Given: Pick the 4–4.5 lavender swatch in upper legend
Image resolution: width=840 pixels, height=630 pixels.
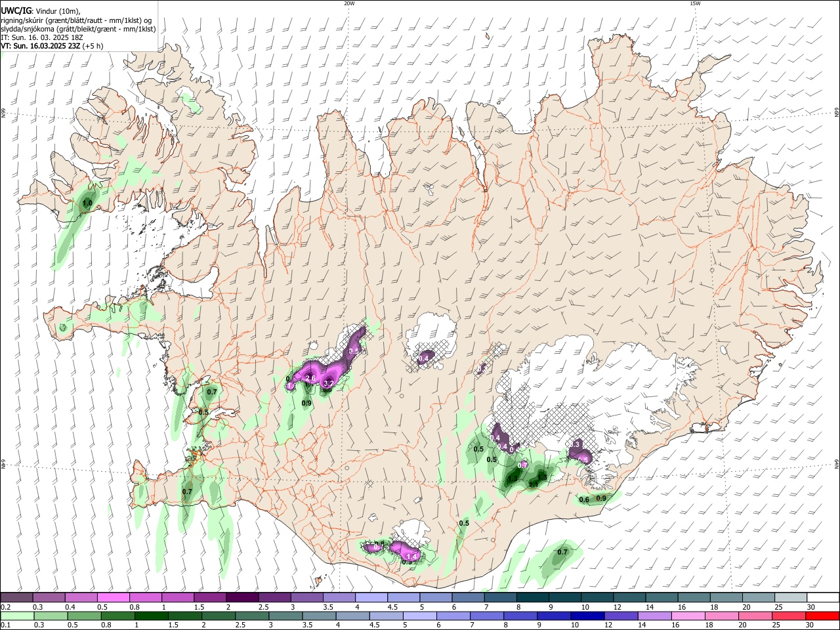Looking at the screenshot, I should 371,597.
